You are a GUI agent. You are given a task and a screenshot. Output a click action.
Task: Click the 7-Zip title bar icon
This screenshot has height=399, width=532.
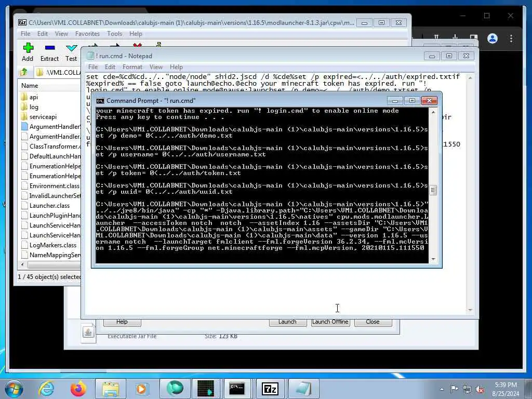point(22,23)
